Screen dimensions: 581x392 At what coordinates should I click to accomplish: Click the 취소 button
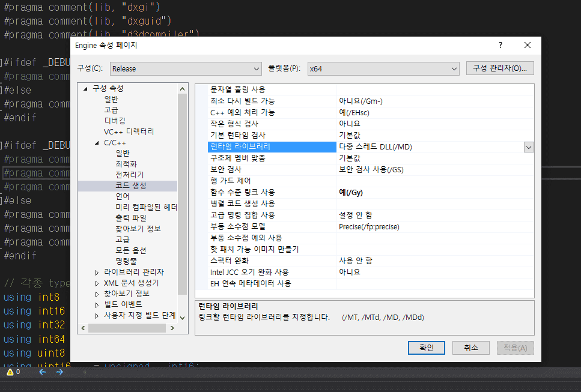[x=470, y=348]
